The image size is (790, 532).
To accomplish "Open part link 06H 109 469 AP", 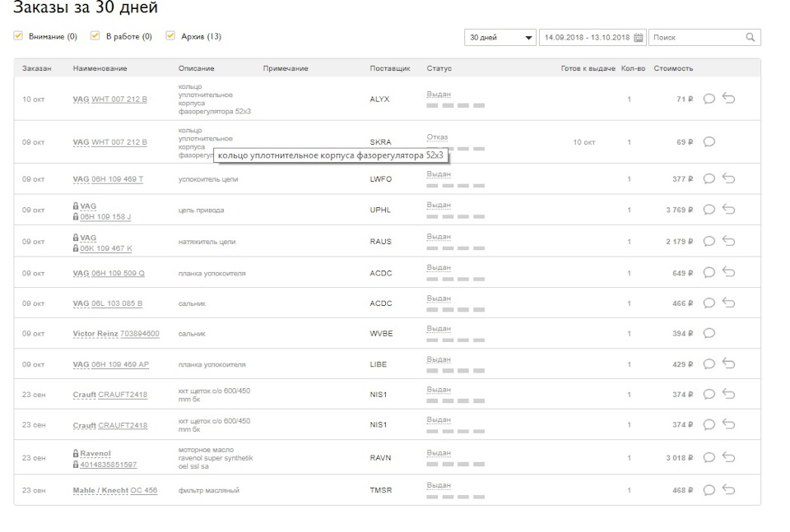I will [x=120, y=364].
